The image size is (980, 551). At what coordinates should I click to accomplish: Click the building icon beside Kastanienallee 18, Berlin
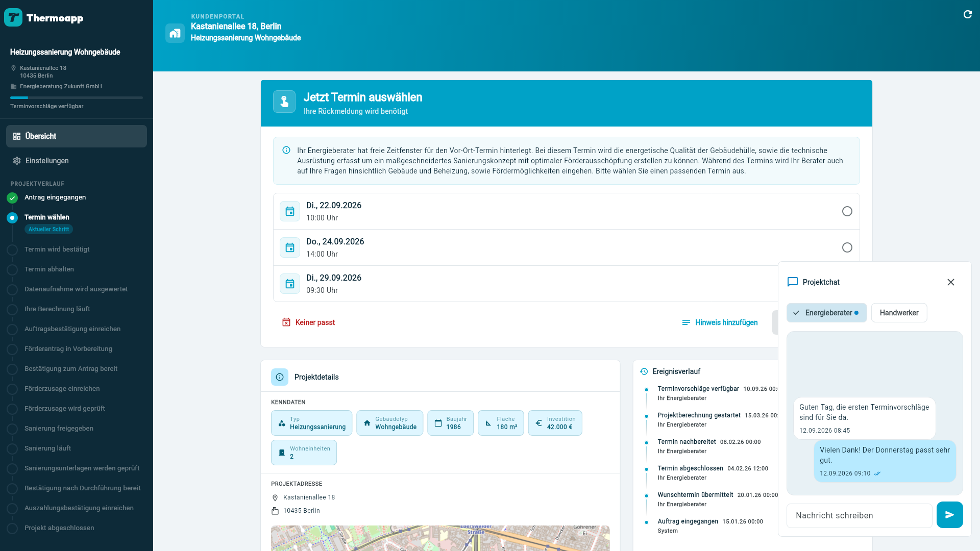175,33
